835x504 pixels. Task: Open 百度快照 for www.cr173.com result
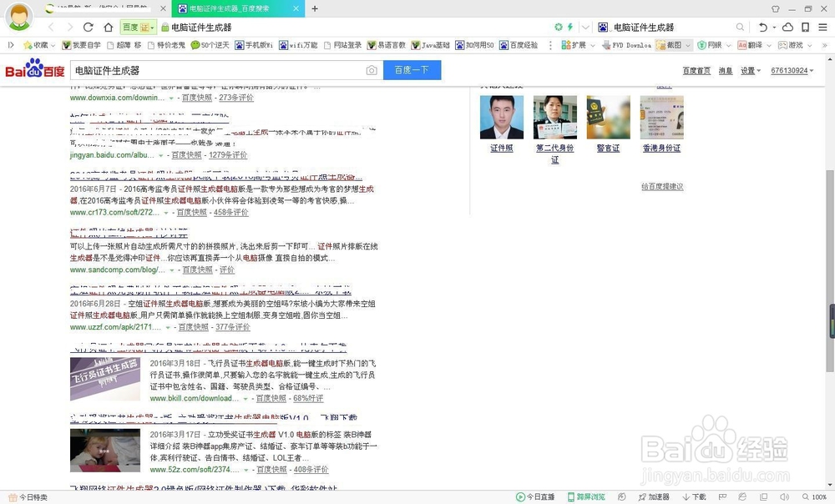(192, 212)
